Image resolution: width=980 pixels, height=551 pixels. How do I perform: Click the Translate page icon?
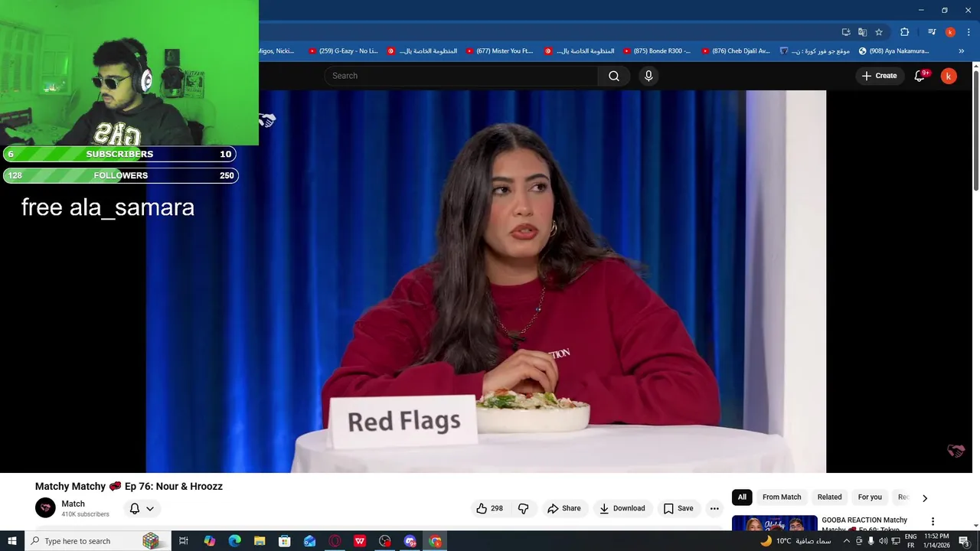(862, 32)
